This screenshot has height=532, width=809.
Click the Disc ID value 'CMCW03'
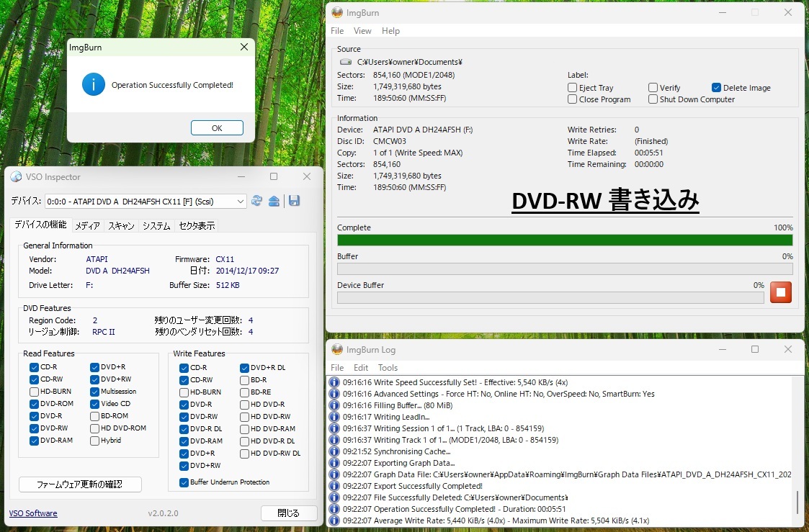(390, 141)
